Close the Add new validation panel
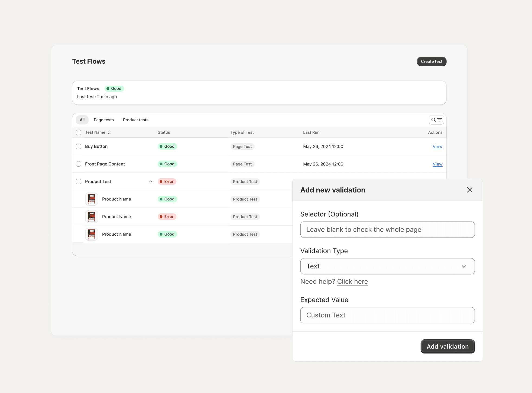The height and width of the screenshot is (393, 532). (469, 190)
